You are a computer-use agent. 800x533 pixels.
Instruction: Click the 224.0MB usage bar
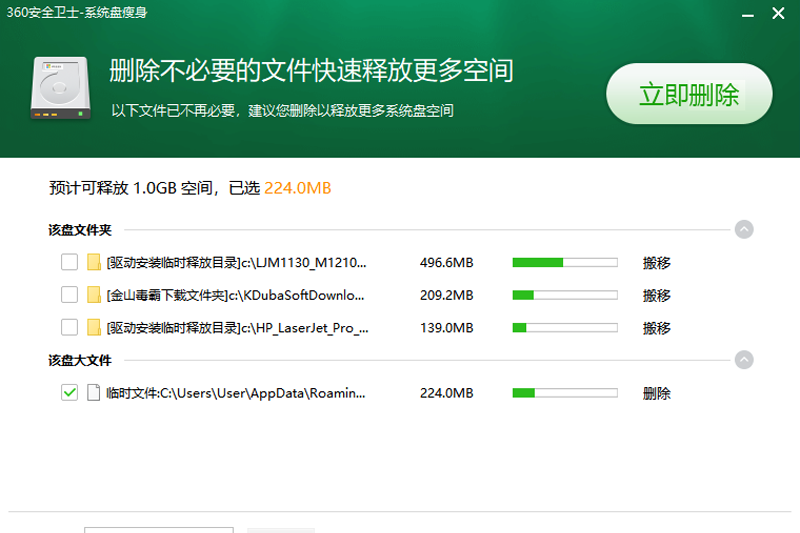[565, 393]
